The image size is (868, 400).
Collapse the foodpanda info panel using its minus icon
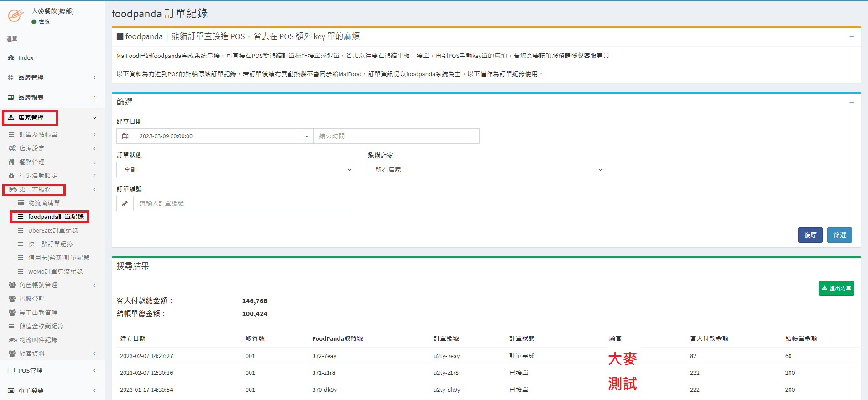coord(851,36)
